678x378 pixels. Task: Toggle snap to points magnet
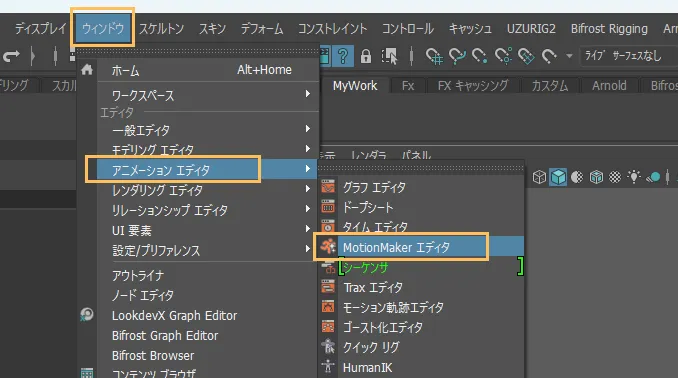point(480,56)
